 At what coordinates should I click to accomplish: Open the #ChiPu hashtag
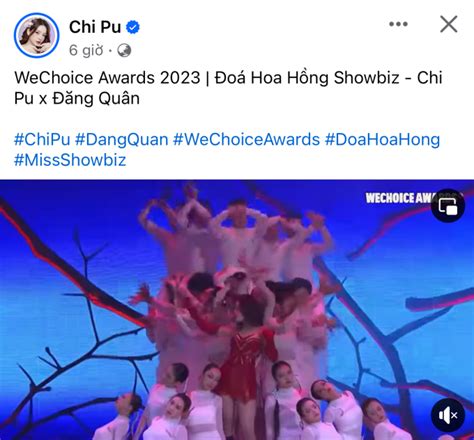(x=42, y=139)
